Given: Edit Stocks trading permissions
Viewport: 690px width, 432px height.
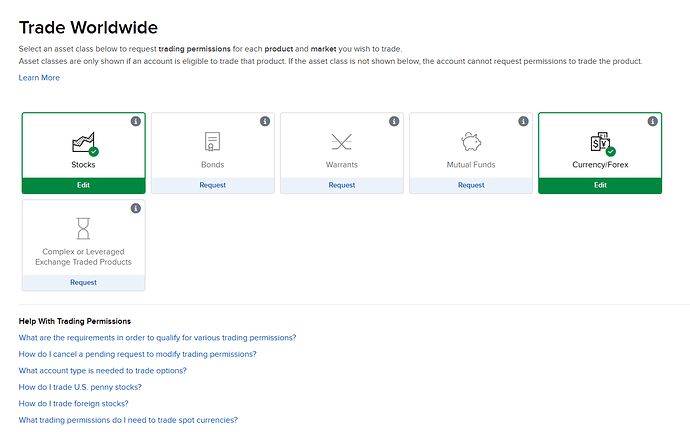Looking at the screenshot, I should (x=83, y=185).
